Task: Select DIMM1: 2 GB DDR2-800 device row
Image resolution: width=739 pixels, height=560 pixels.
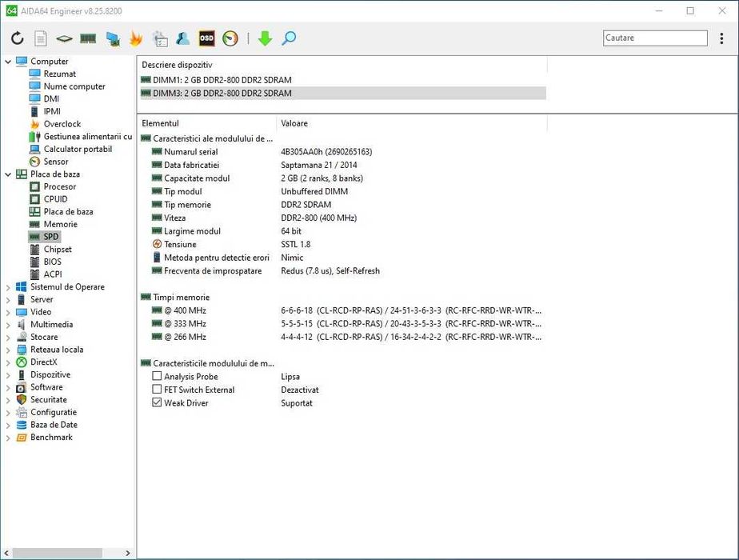Action: point(343,80)
